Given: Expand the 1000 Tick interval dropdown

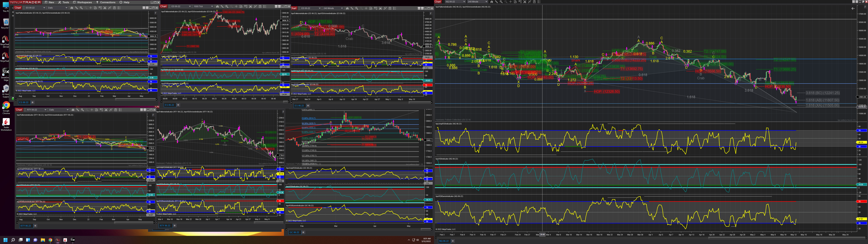Looking at the screenshot, I should tap(212, 6).
